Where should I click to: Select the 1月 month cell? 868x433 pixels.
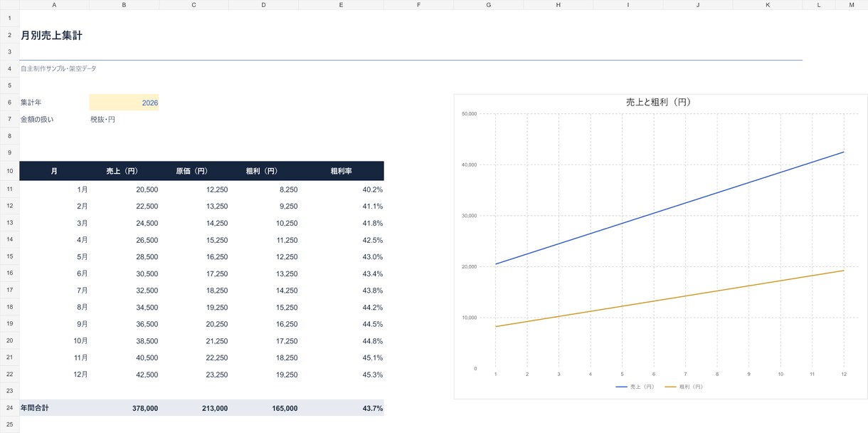(55, 189)
